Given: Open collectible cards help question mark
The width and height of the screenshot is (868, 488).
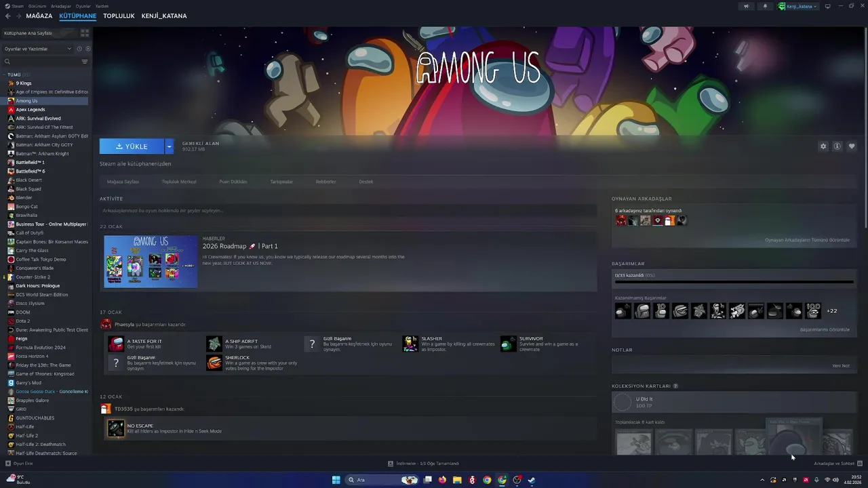Looking at the screenshot, I should pos(675,386).
